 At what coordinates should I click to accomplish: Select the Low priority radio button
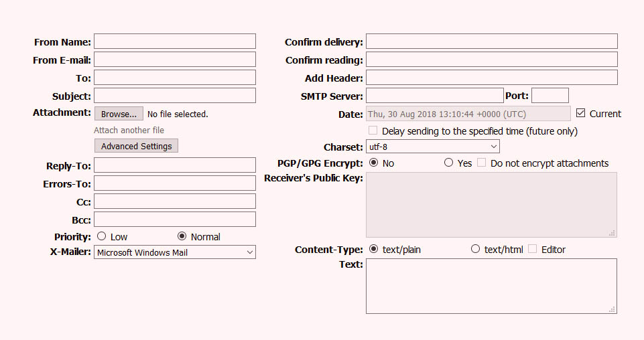click(101, 236)
